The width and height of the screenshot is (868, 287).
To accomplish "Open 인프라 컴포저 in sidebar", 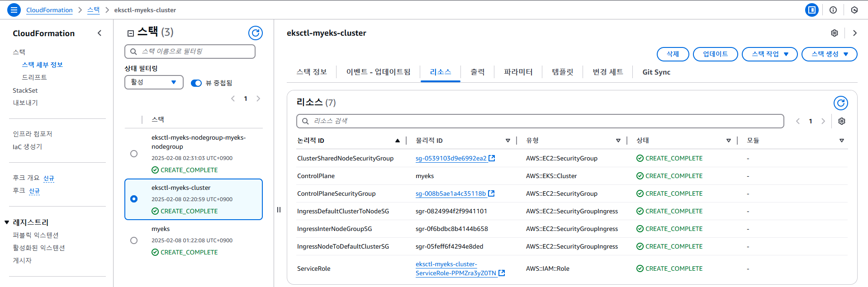I will tap(33, 134).
